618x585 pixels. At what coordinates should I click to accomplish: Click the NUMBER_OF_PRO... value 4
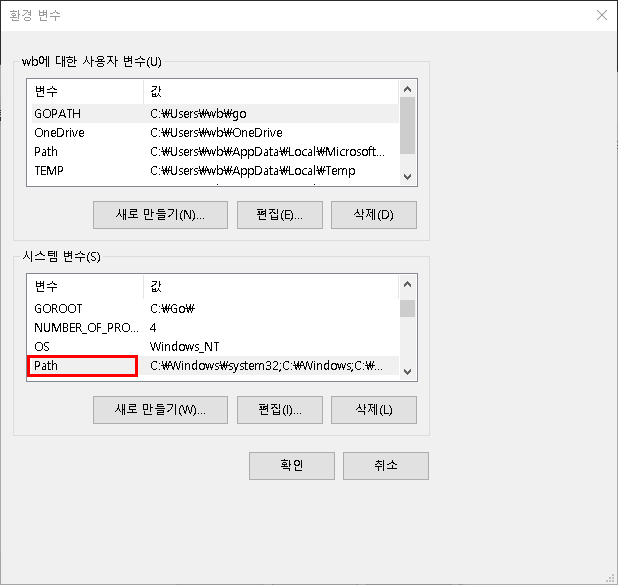point(153,328)
